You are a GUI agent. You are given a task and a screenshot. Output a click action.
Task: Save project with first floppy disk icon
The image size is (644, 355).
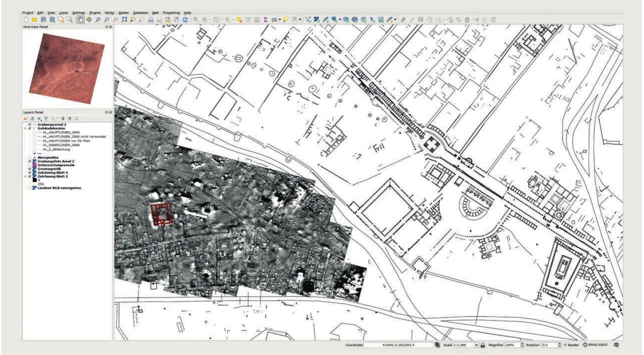43,20
